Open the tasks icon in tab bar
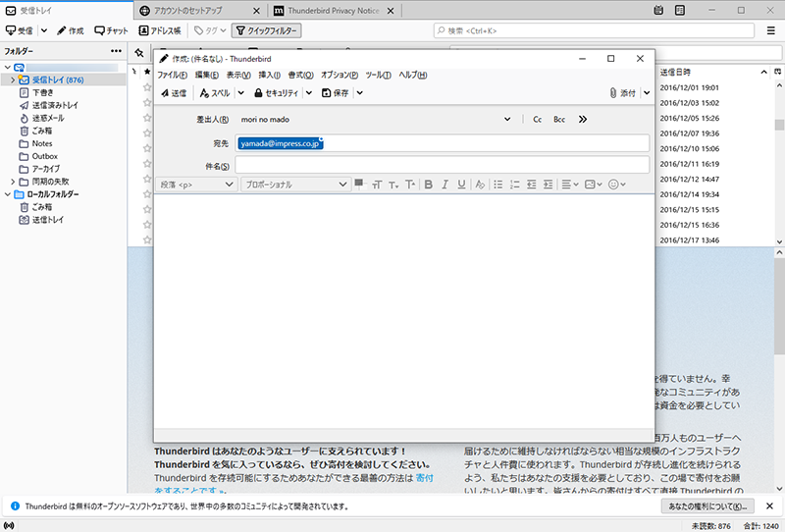The width and height of the screenshot is (785, 532). 679,10
